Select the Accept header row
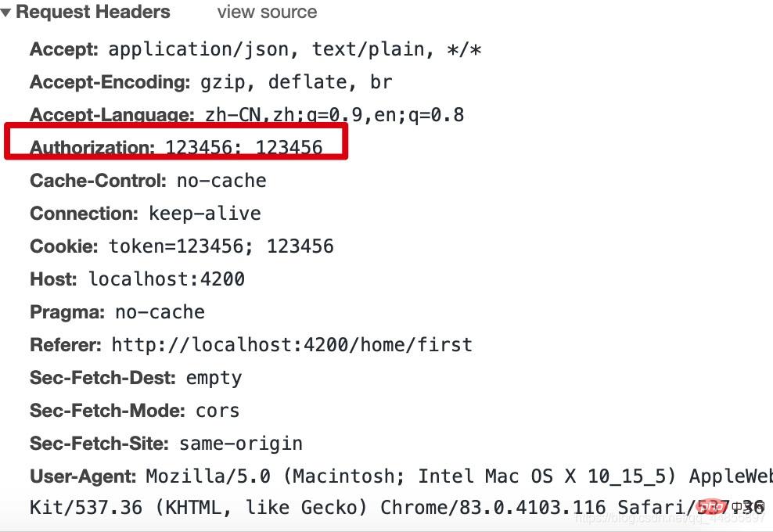 tap(255, 49)
